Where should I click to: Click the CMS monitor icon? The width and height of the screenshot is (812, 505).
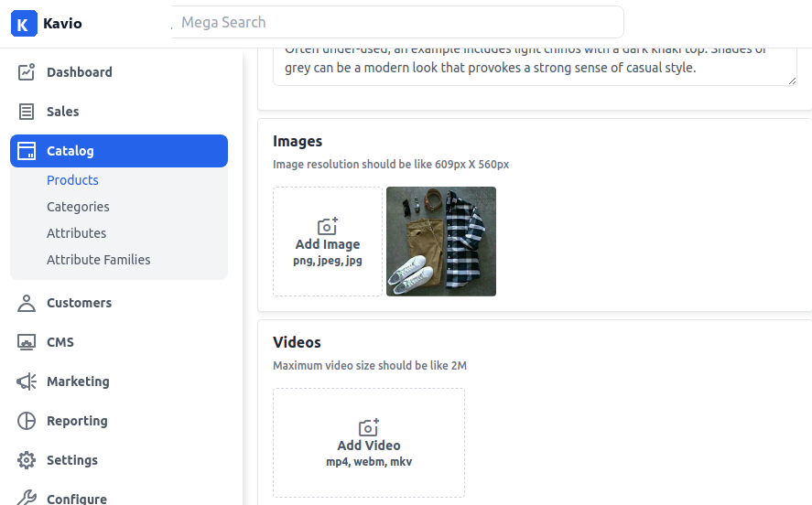27,342
